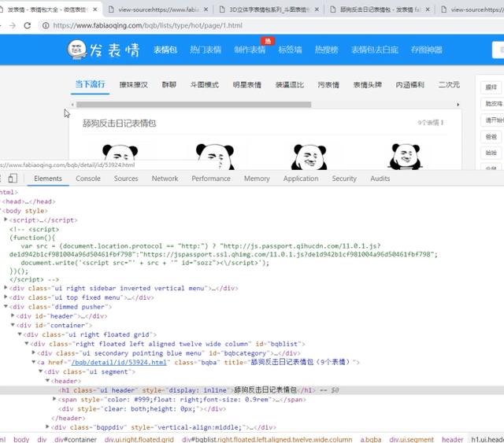Open the fourth panda thumbnail
This screenshot has height=443, width=504.
pyautogui.click(x=405, y=156)
